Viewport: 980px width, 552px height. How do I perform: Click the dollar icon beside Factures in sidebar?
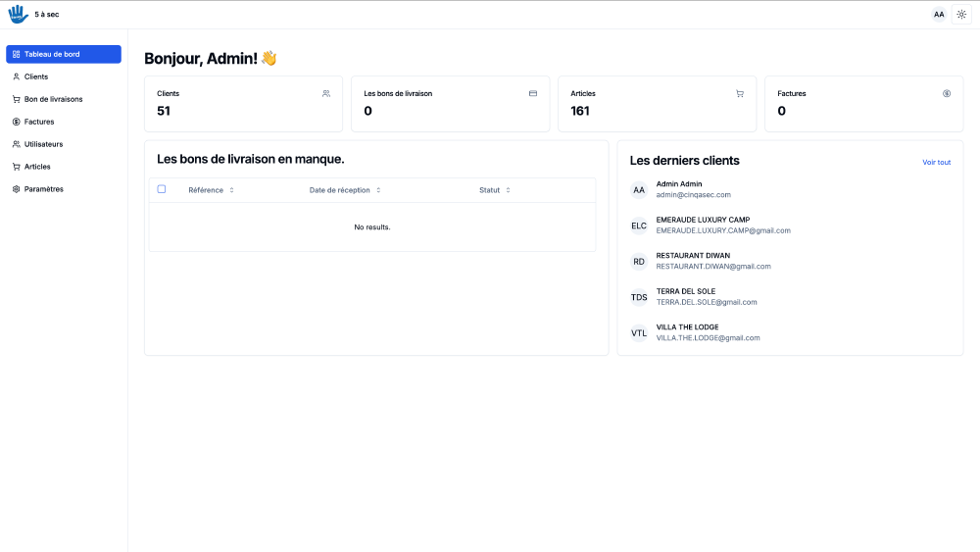[16, 122]
